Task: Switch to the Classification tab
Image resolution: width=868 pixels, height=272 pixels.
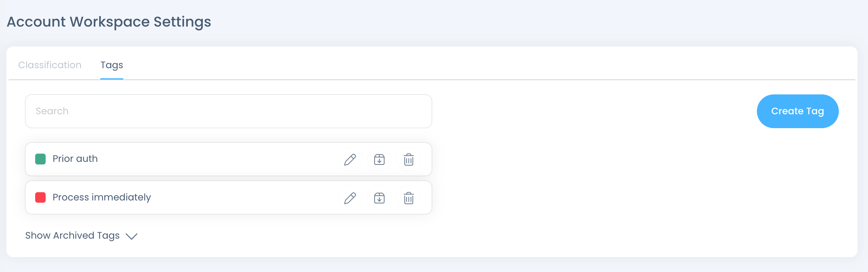Action: pos(50,65)
